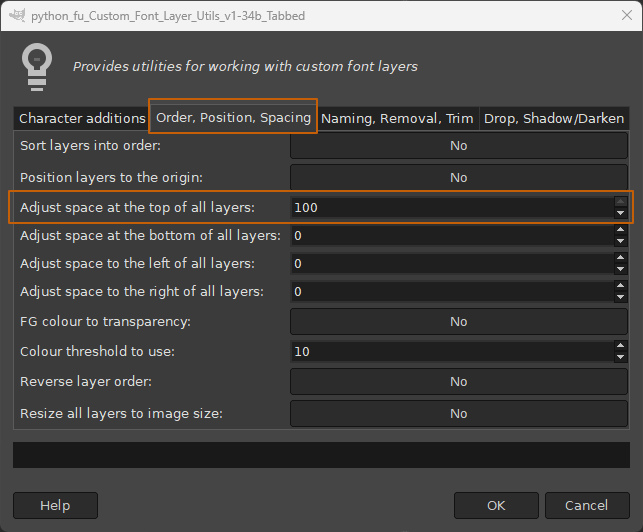Increase the space to right of all layers
This screenshot has width=643, height=532.
(x=620, y=286)
